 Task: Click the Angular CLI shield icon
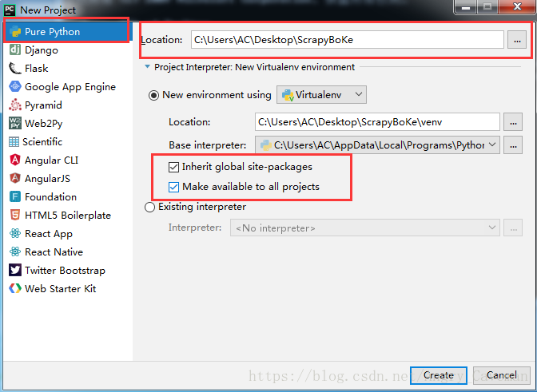(15, 160)
